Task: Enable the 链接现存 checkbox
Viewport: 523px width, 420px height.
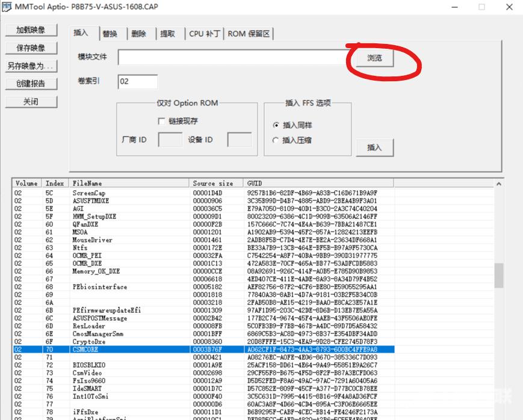Action: click(161, 121)
